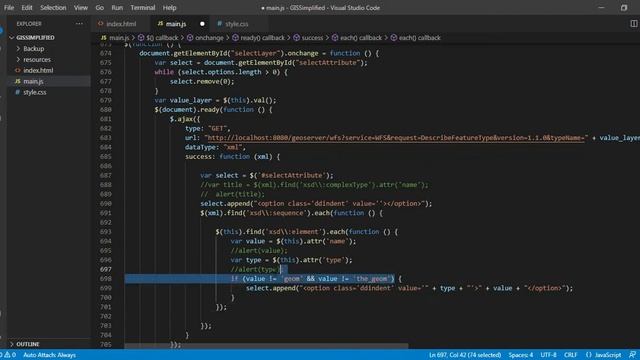Select main.js in the Explorer tree
The height and width of the screenshot is (360, 640).
point(33,82)
